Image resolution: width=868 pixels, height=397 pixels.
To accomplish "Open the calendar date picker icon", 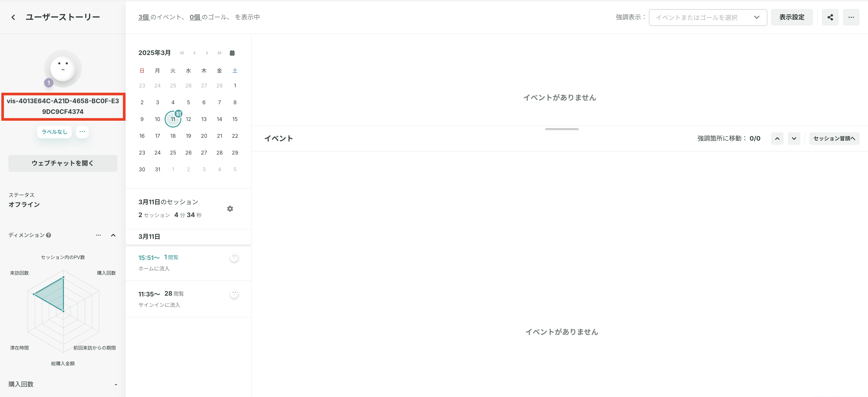I will pyautogui.click(x=232, y=53).
